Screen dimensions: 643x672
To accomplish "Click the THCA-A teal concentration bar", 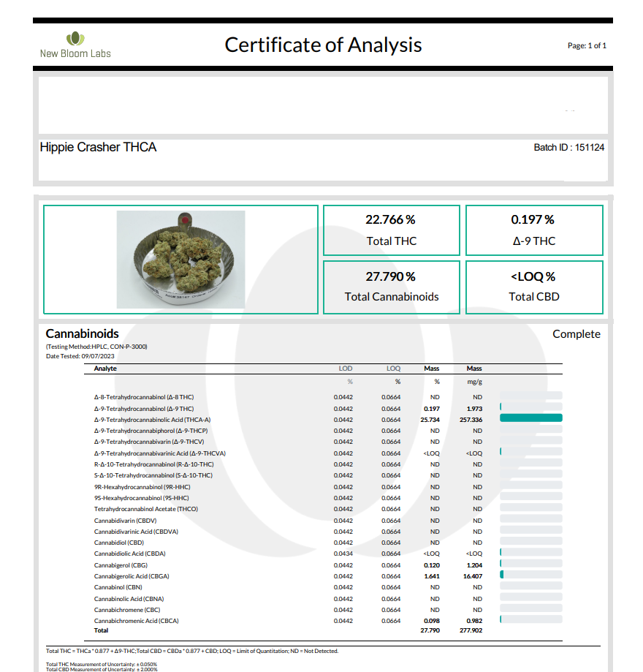I will click(x=531, y=418).
